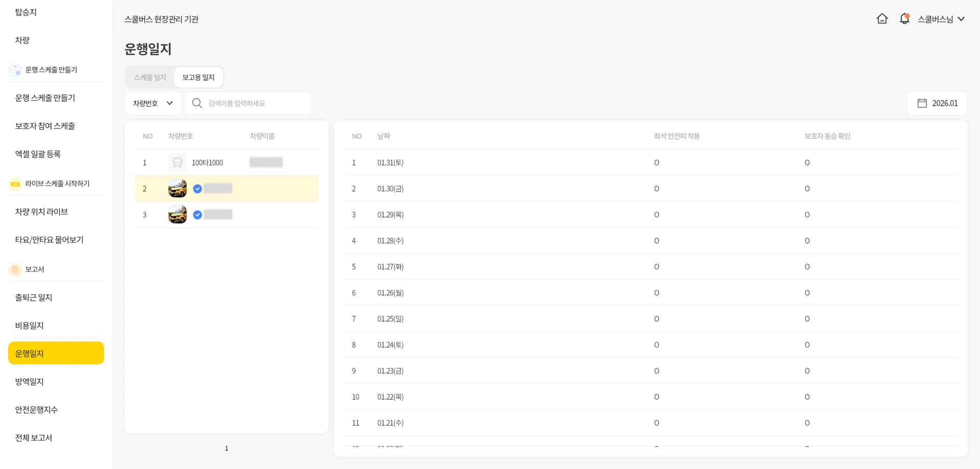The width and height of the screenshot is (980, 469).
Task: Click the 보고서 section icon
Action: [15, 269]
